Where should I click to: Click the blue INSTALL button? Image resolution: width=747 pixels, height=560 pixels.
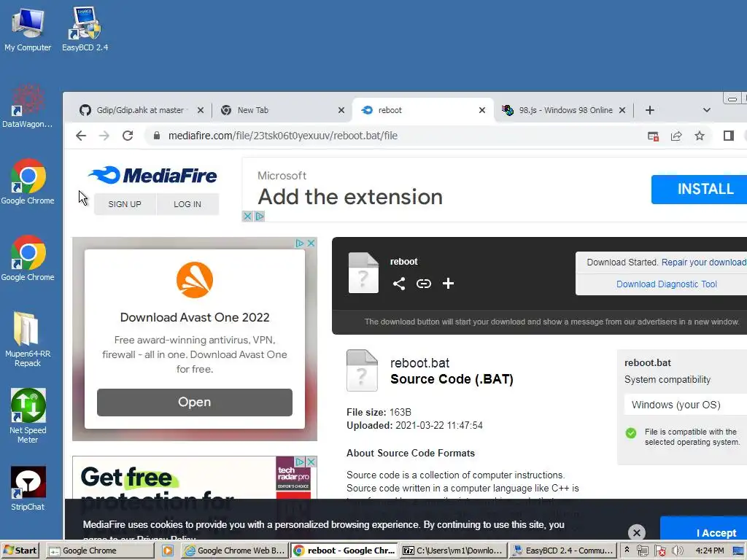(699, 189)
